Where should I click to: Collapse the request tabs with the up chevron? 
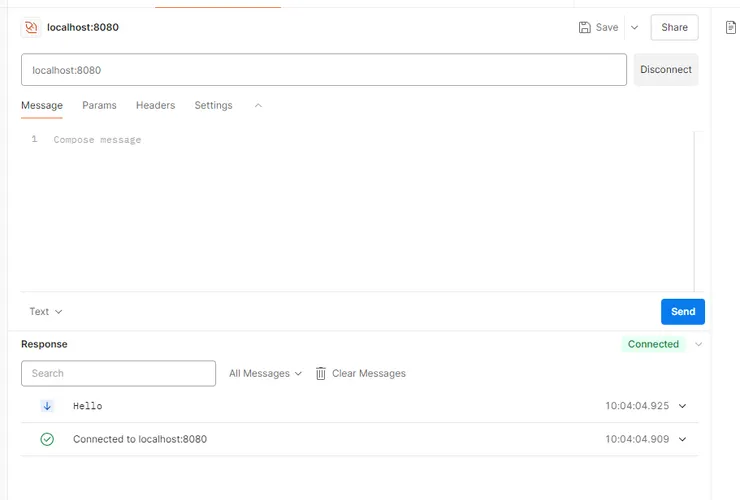(x=258, y=106)
